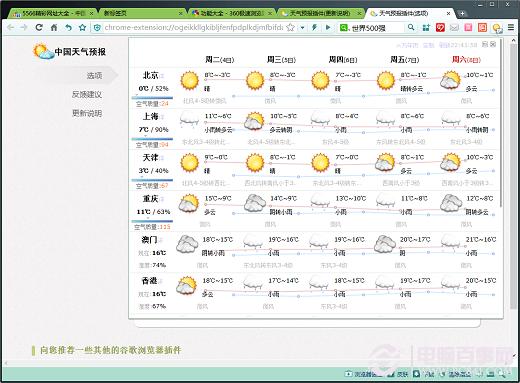Click Hong Kong's Tuesday partly cloudy icon
This screenshot has height=383, width=520.
(186, 286)
